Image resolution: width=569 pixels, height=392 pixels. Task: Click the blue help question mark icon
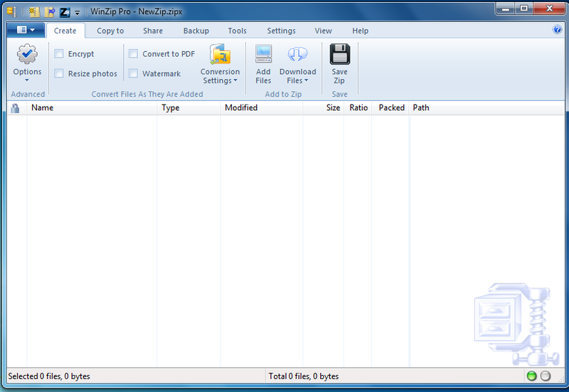pos(558,30)
